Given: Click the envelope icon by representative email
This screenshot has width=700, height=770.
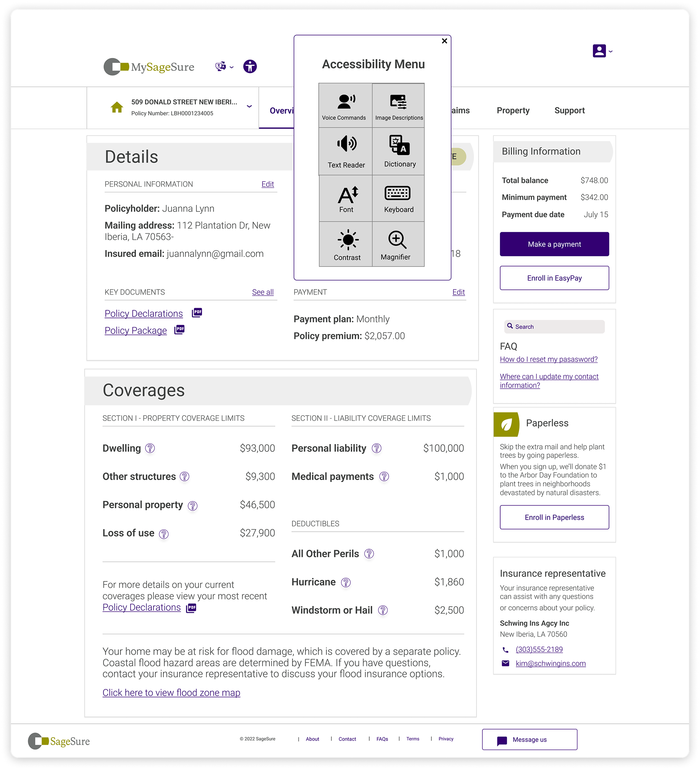Looking at the screenshot, I should [505, 664].
